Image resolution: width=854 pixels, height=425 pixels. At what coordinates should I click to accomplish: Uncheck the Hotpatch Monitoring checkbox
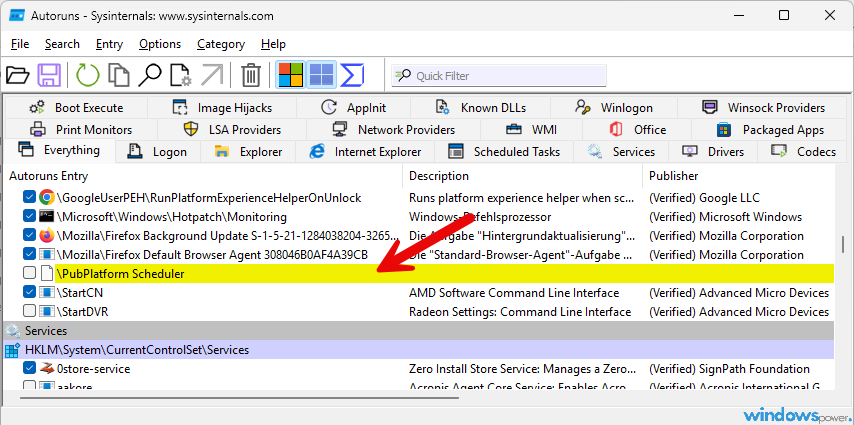(x=29, y=216)
